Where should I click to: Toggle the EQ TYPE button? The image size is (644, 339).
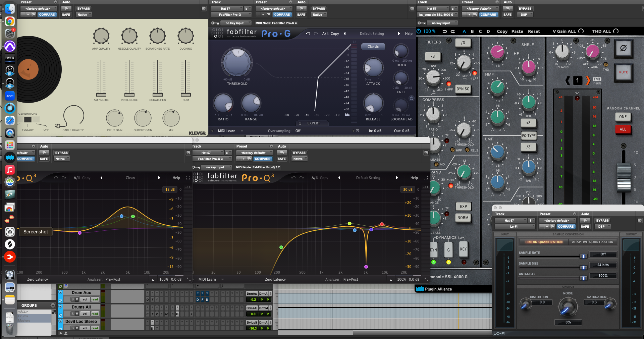529,136
